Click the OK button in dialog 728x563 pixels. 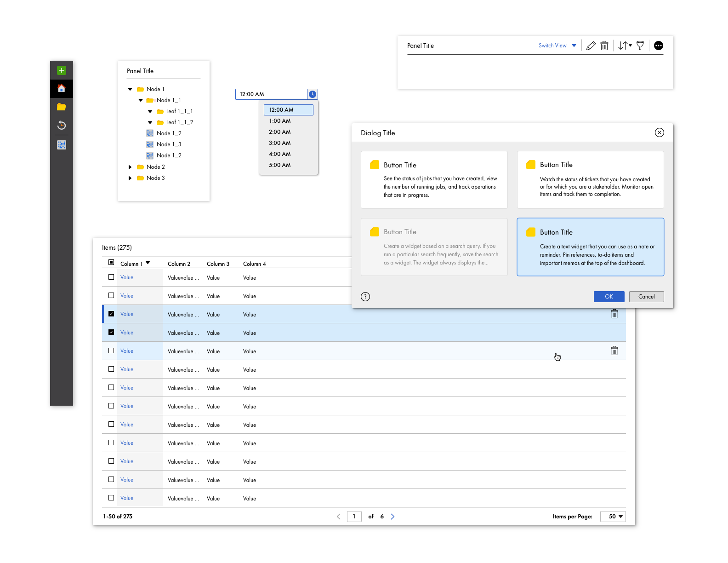pos(609,297)
